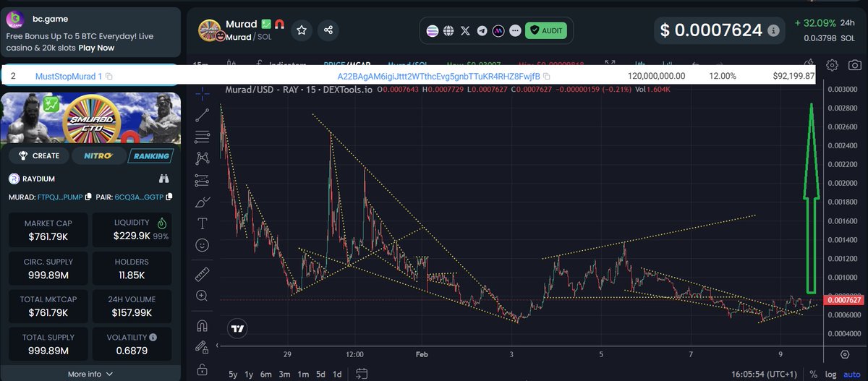Set chart range to 1d
Viewport: 868px width, 381px height.
tap(336, 374)
